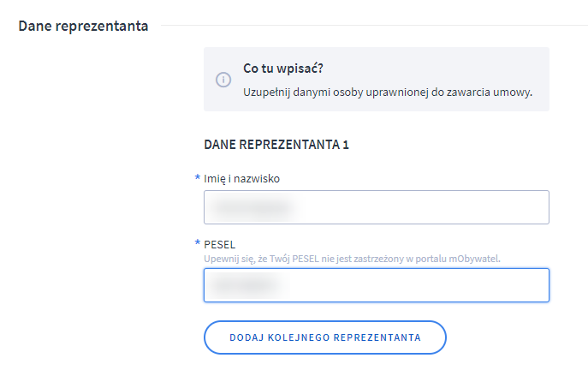Select the "DANE REPREZENTANTA 1" subheading

(276, 145)
